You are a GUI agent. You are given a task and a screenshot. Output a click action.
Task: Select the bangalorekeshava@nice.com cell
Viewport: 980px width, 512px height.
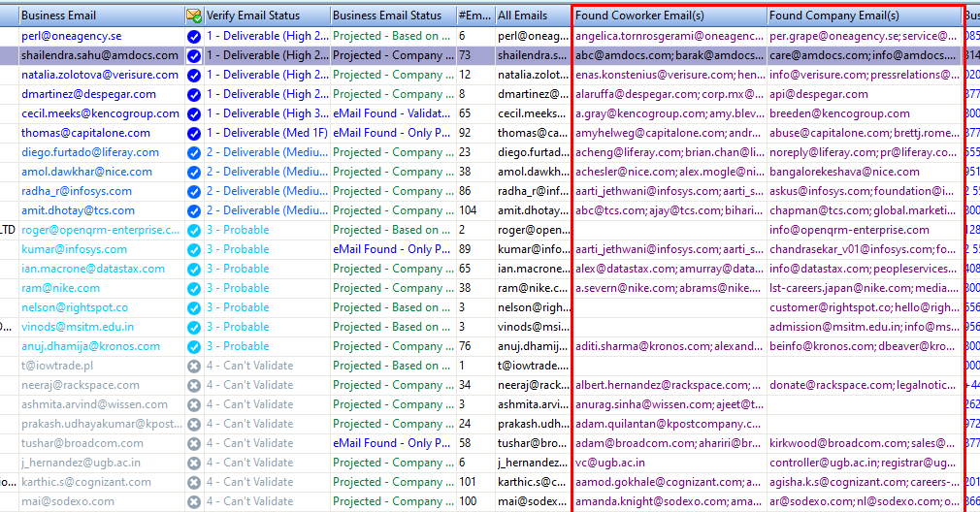[x=865, y=172]
